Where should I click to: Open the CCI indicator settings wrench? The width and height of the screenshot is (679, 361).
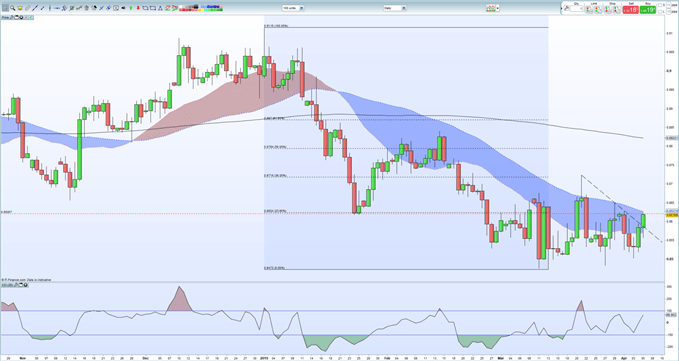tap(16, 285)
